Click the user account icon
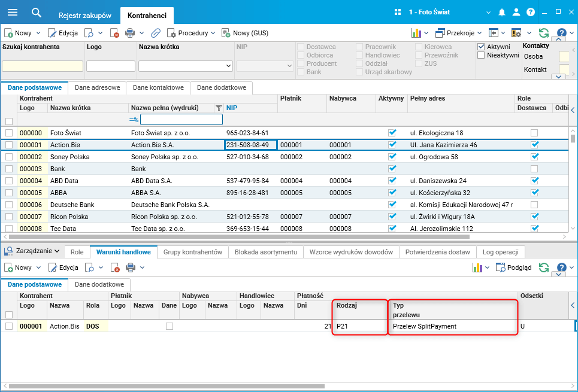Image resolution: width=578 pixels, height=392 pixels. coord(516,13)
